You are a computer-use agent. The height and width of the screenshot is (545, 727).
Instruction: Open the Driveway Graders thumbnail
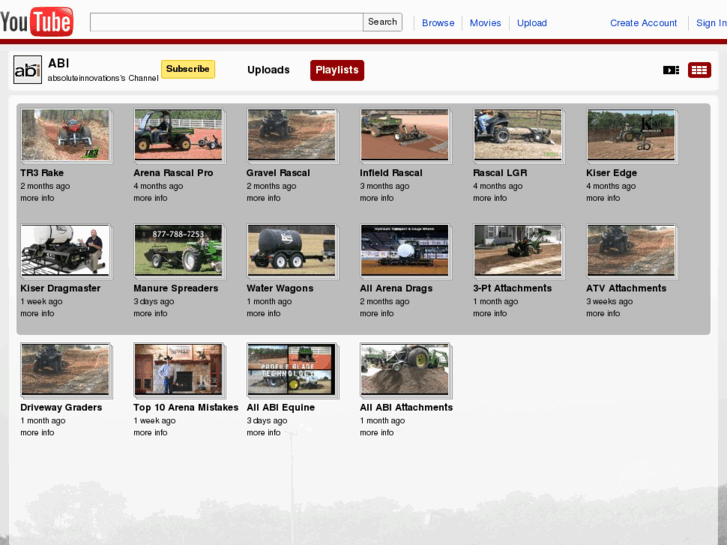(65, 370)
